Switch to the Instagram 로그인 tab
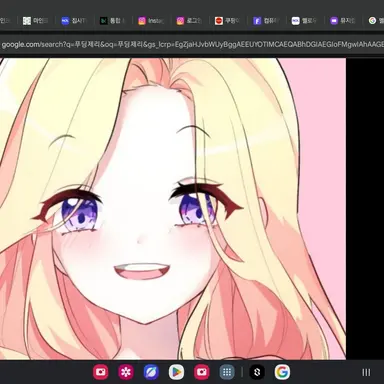The width and height of the screenshot is (384, 384). coord(189,21)
